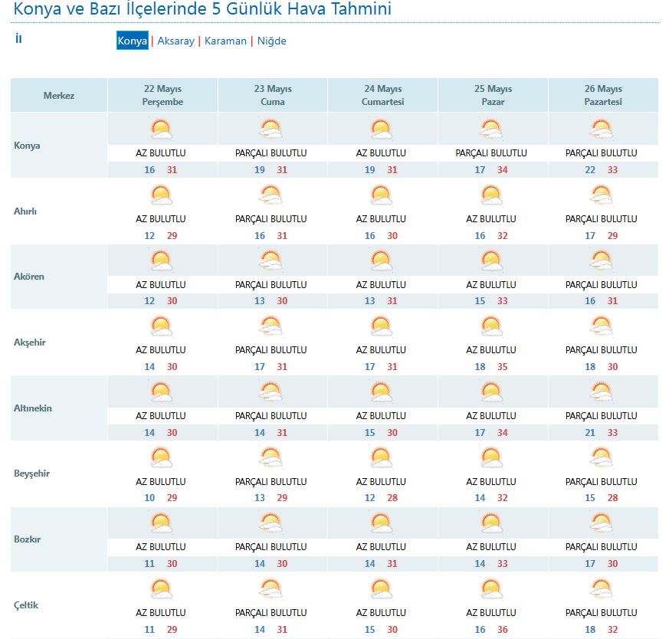Click the Beyşehir district row label
The width and height of the screenshot is (672, 639).
(x=31, y=474)
